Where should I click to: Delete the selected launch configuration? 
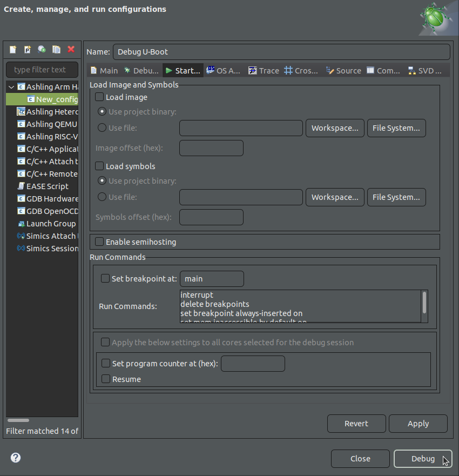click(x=71, y=50)
